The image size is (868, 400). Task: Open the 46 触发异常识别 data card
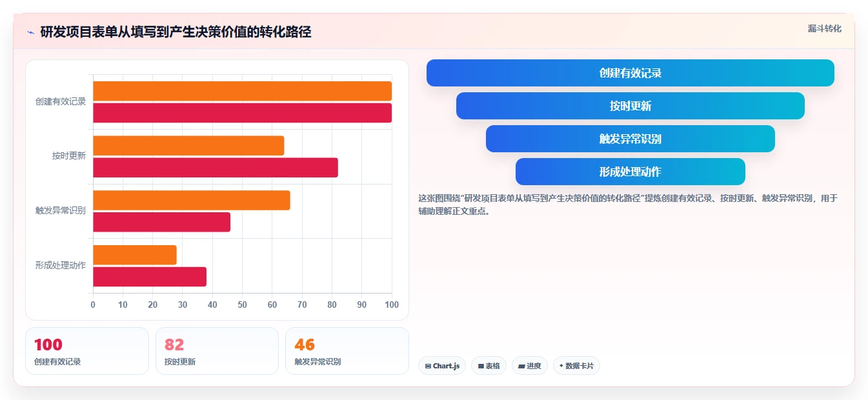coord(347,351)
